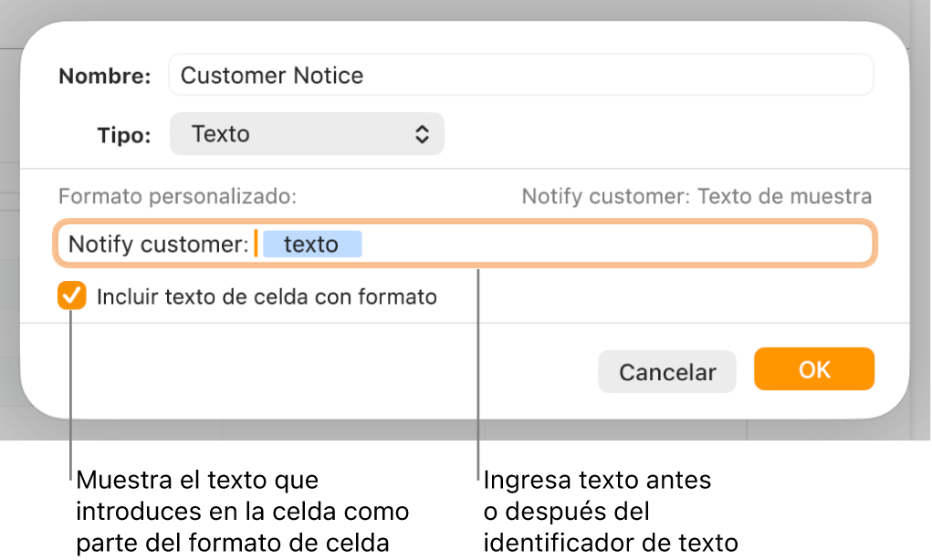The image size is (932, 560).
Task: Click the Notify customer: Texto de muestra preview
Action: point(696,195)
